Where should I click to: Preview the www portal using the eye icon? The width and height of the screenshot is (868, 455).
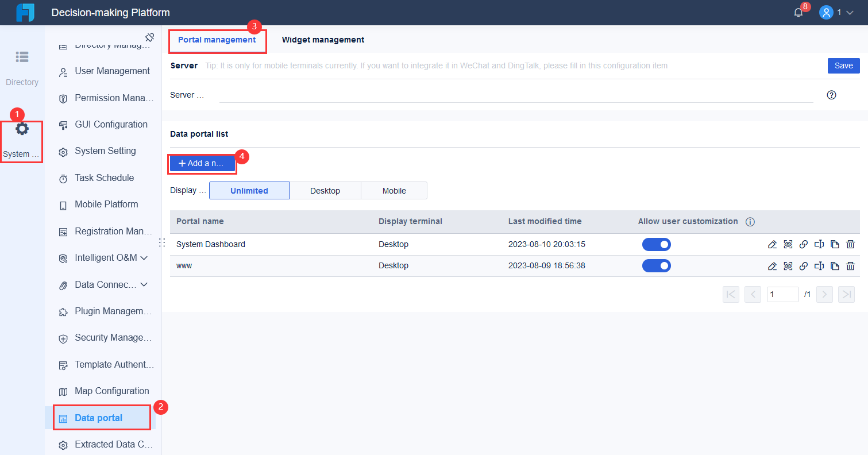coord(788,265)
